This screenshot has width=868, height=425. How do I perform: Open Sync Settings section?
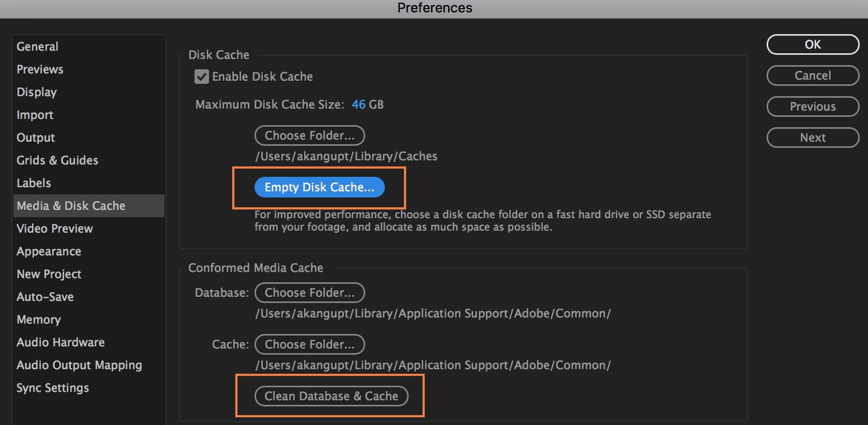click(52, 388)
